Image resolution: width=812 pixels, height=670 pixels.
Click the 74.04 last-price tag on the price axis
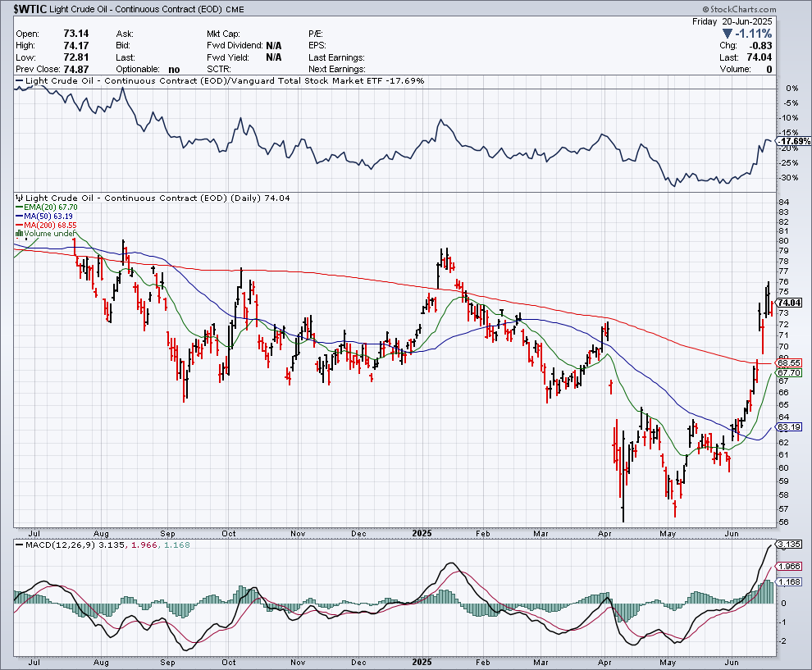click(790, 303)
